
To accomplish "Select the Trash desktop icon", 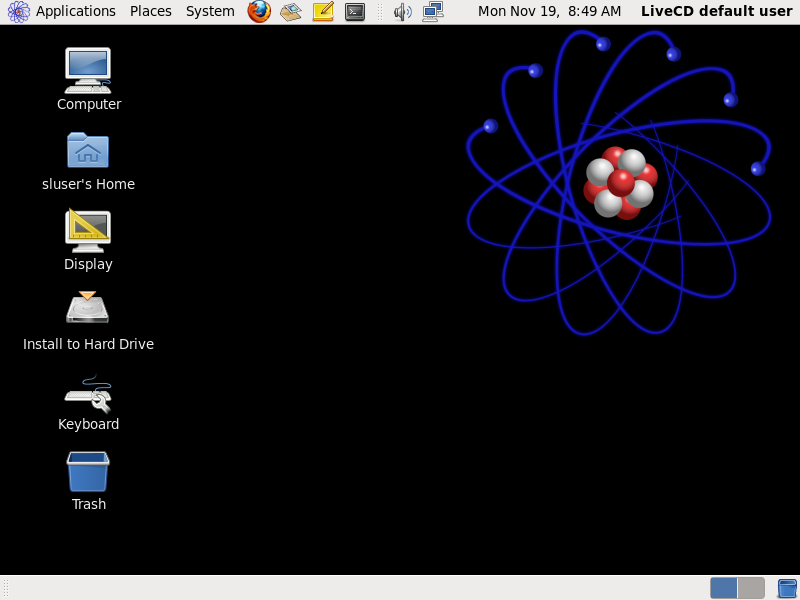I will coord(88,472).
